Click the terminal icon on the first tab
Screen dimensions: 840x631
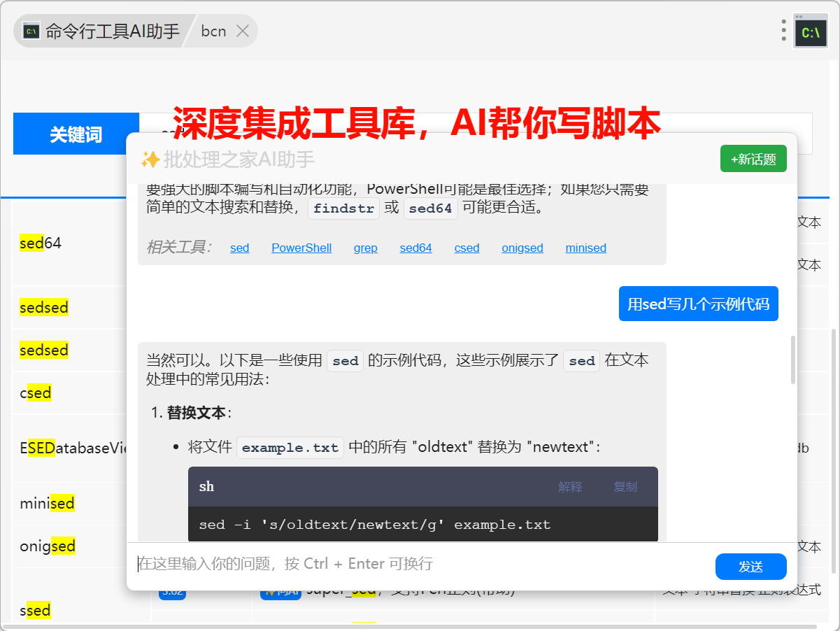click(x=31, y=31)
